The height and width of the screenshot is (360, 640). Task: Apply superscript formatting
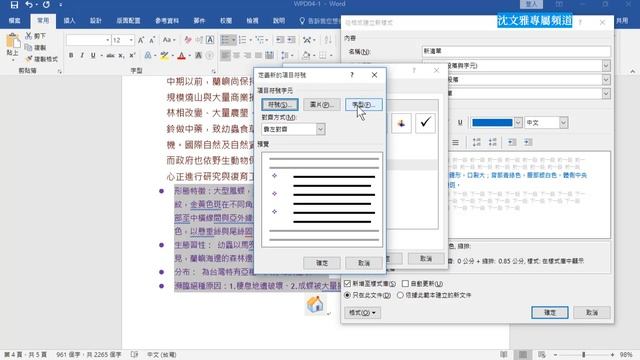click(x=132, y=55)
